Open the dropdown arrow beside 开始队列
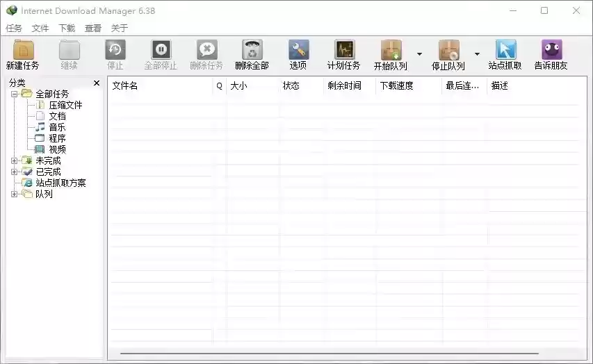The width and height of the screenshot is (593, 364). [419, 54]
